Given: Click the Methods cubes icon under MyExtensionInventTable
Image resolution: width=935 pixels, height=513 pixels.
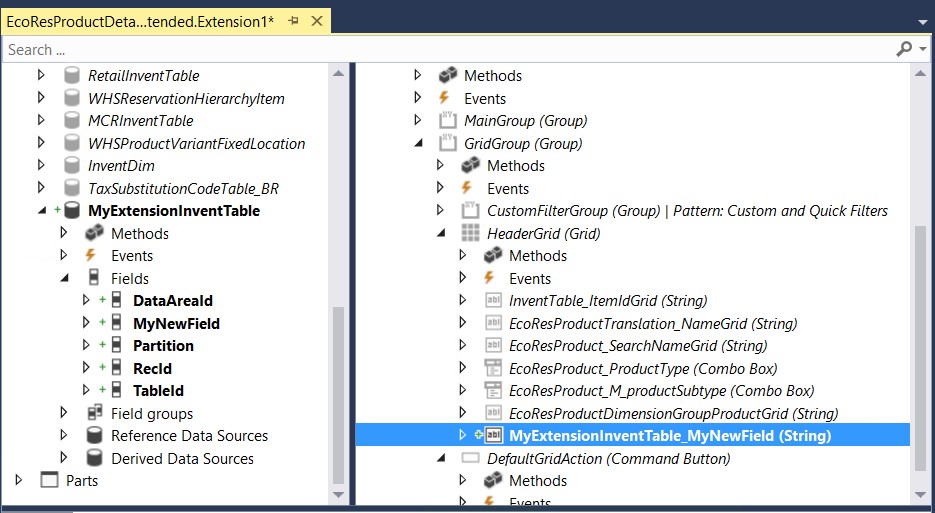Looking at the screenshot, I should [x=94, y=233].
